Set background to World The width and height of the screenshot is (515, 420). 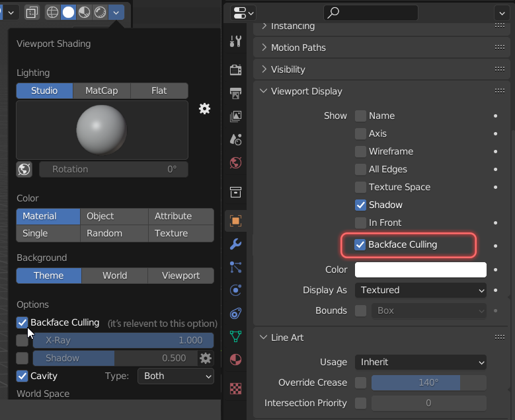coord(114,275)
